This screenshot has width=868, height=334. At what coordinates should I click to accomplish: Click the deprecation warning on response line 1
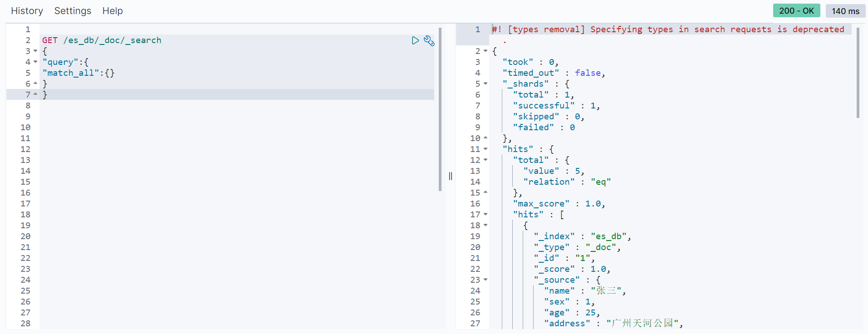coord(668,29)
